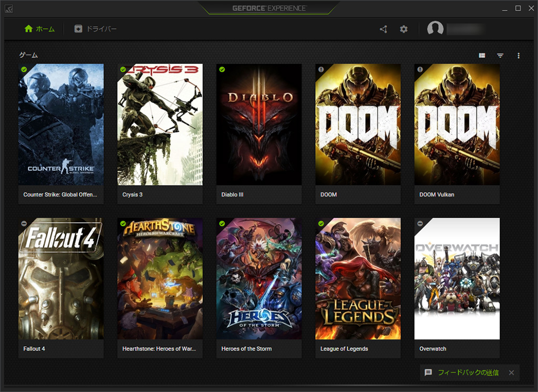This screenshot has height=392, width=538.
Task: Open the DOOM Vulkan cover art
Action: (457, 125)
